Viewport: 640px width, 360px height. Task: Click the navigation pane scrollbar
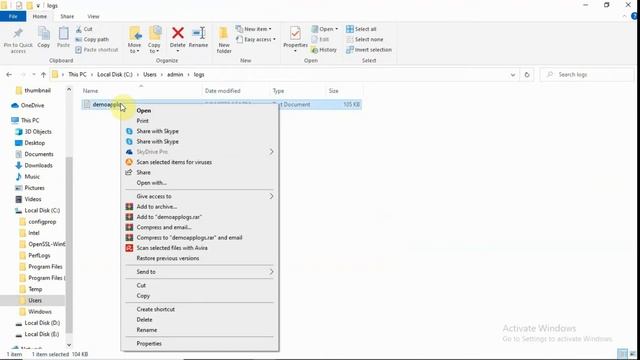click(69, 245)
